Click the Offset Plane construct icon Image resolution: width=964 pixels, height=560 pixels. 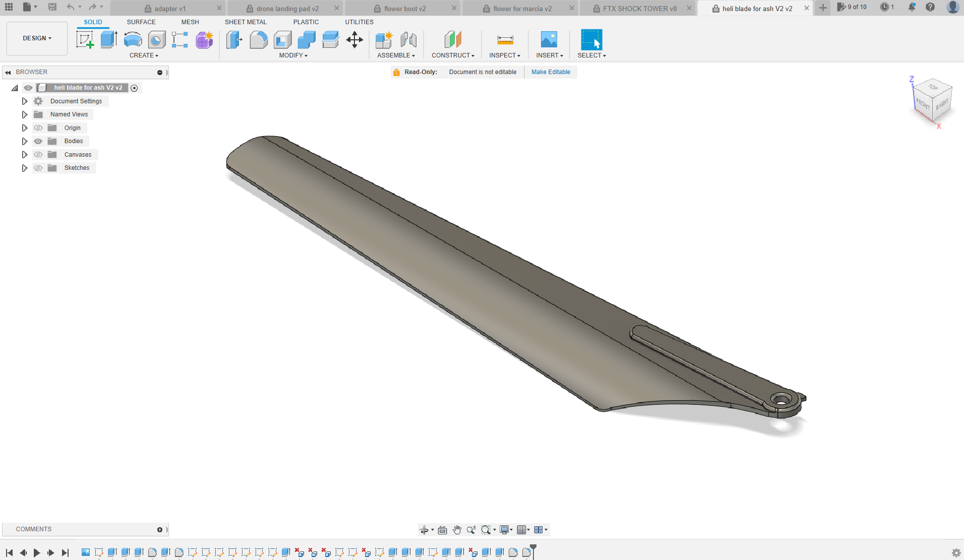[453, 39]
